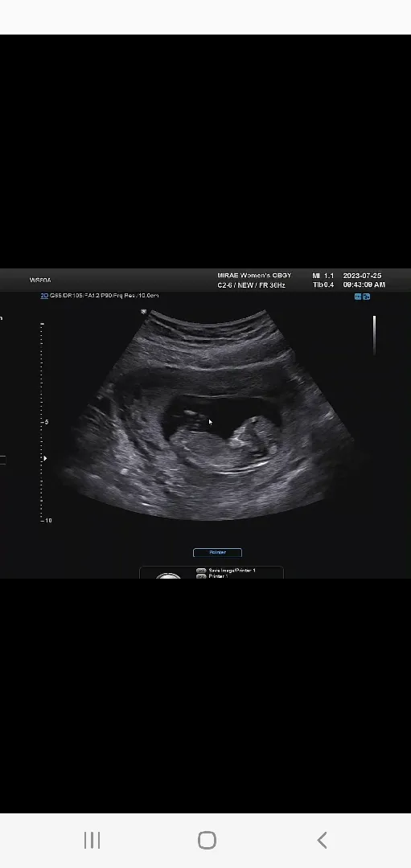Click the 2023-07-25 date display
Image resolution: width=411 pixels, height=868 pixels.
362,276
